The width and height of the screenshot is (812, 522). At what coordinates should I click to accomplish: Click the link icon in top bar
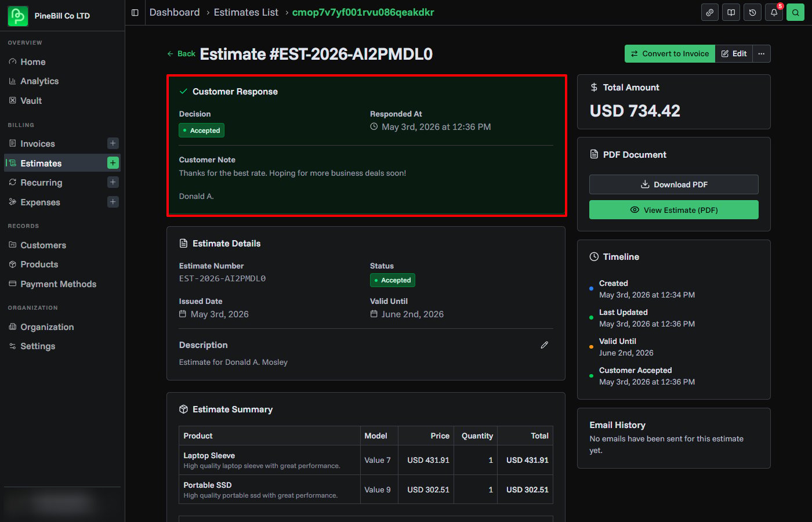pyautogui.click(x=710, y=12)
